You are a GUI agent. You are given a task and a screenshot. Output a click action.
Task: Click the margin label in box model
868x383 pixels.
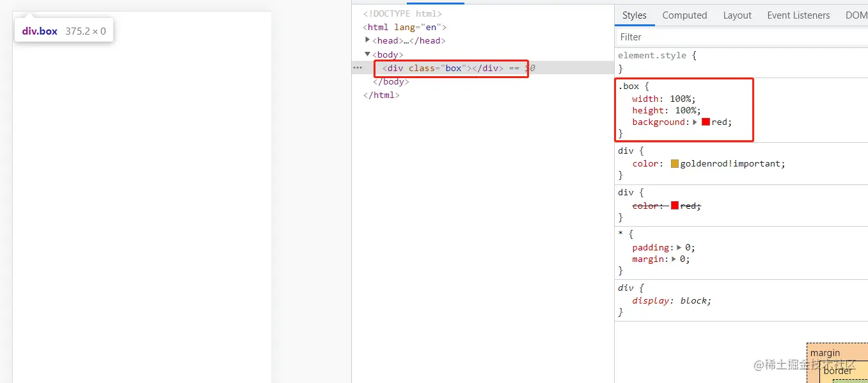pyautogui.click(x=825, y=353)
